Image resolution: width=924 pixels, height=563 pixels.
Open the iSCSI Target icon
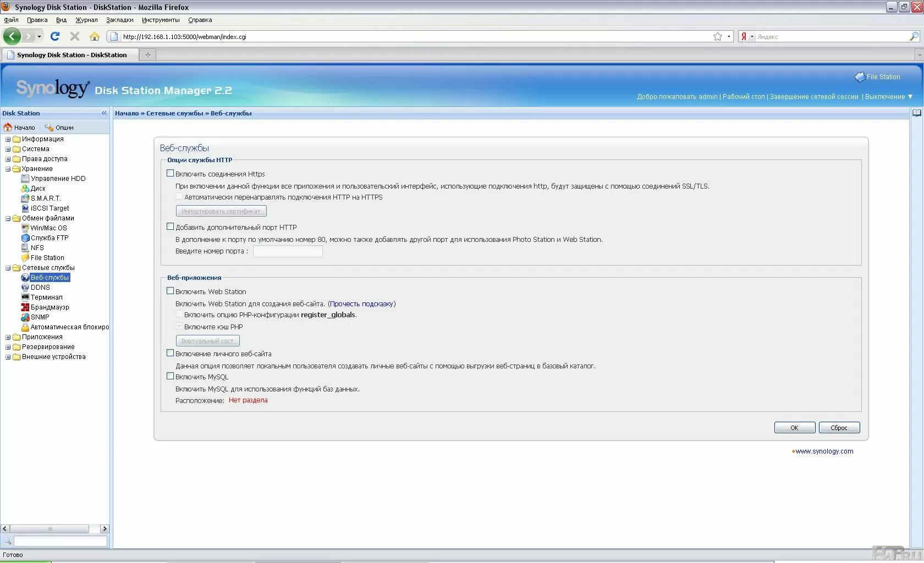pos(25,208)
